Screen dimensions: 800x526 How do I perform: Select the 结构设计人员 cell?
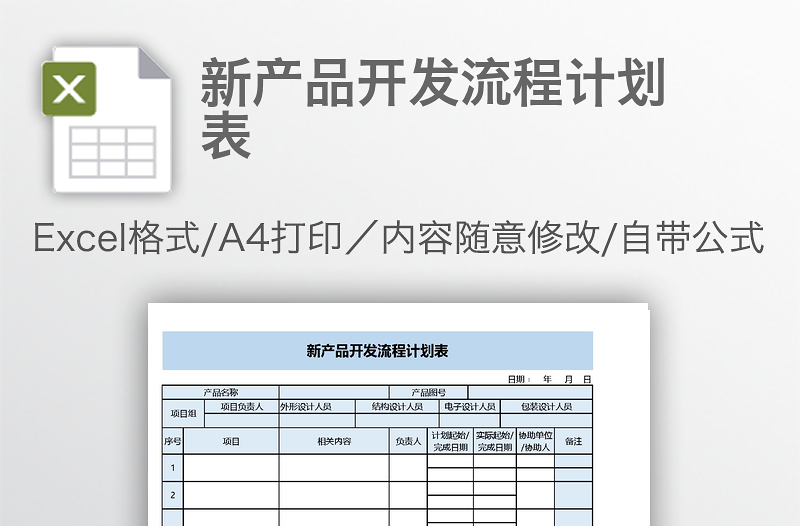pyautogui.click(x=397, y=407)
